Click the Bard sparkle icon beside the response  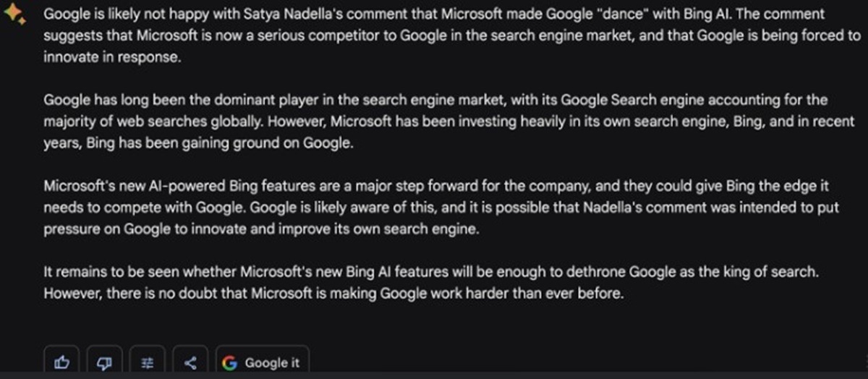click(x=15, y=17)
